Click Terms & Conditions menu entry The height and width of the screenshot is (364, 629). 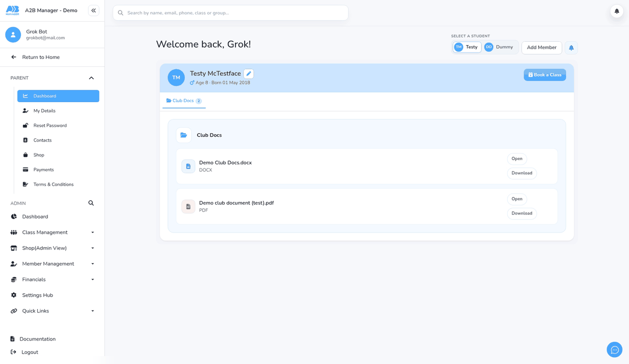point(58,184)
